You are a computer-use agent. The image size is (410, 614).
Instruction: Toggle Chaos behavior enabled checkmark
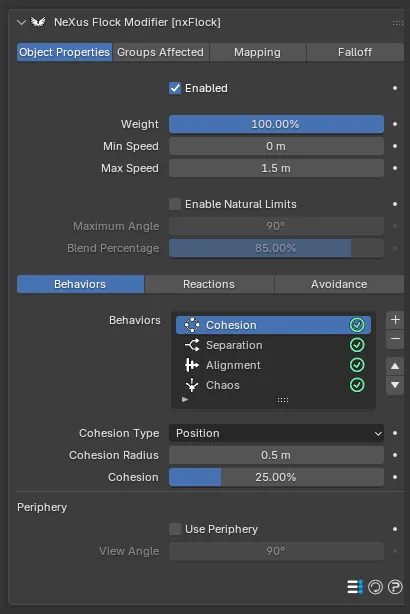point(357,385)
